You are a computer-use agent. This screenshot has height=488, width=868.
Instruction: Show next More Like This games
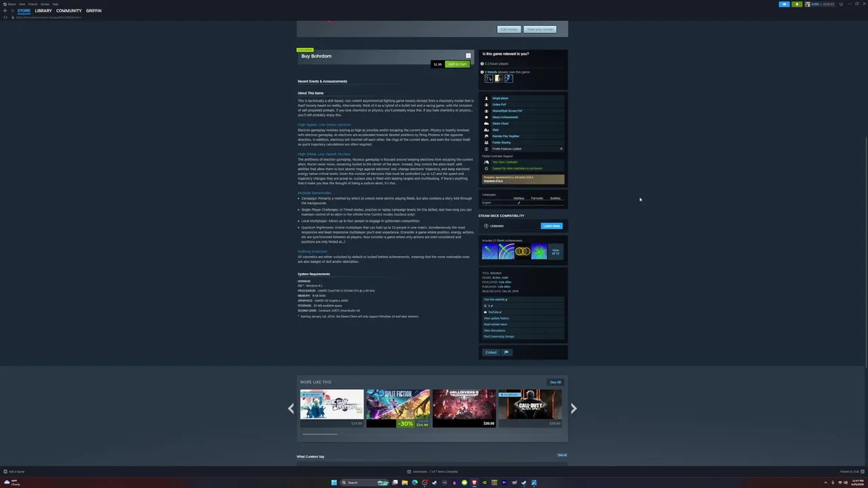click(x=574, y=408)
